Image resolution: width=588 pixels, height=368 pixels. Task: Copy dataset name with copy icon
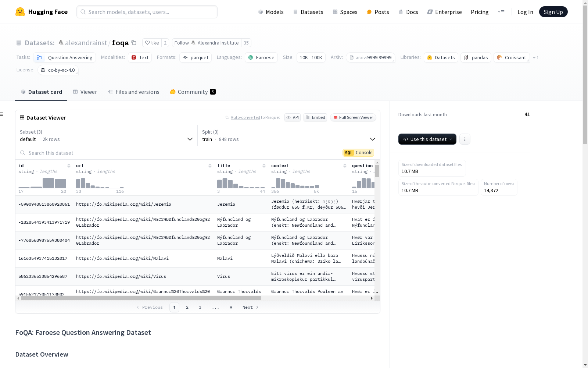[x=134, y=43]
